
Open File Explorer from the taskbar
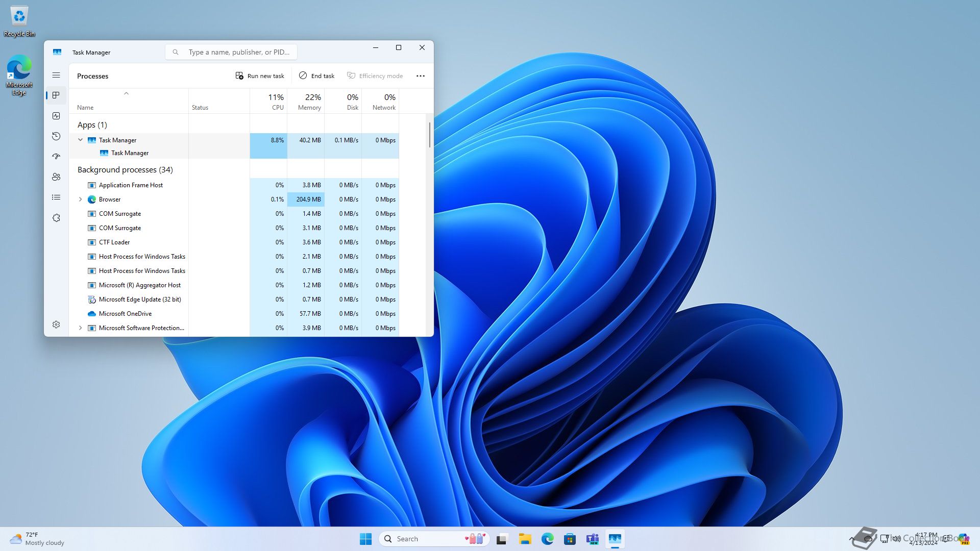pyautogui.click(x=525, y=539)
